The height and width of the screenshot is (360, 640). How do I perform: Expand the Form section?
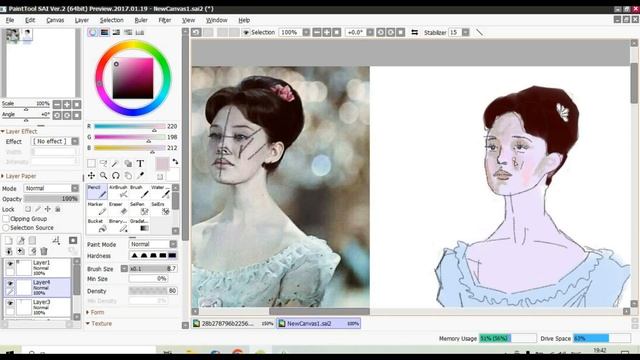tap(96, 312)
